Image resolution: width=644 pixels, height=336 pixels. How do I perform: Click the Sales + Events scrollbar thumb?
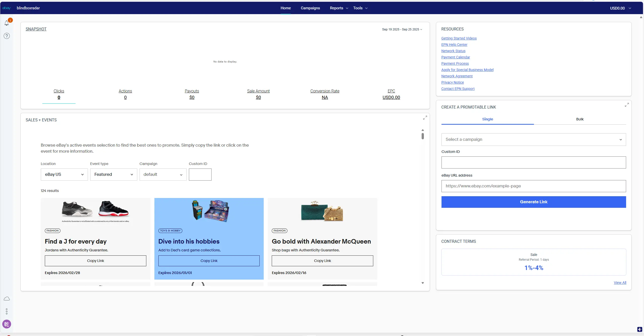(x=423, y=136)
